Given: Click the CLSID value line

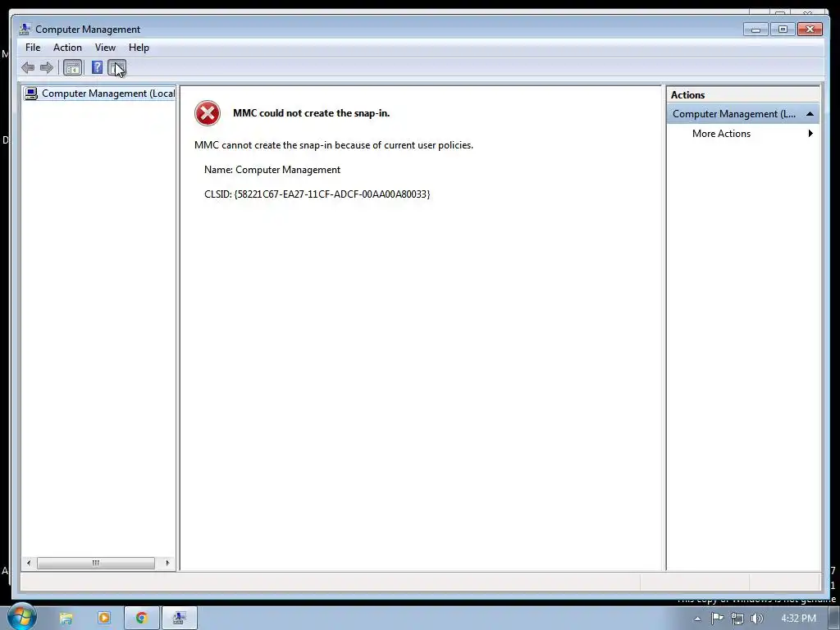Looking at the screenshot, I should 317,194.
